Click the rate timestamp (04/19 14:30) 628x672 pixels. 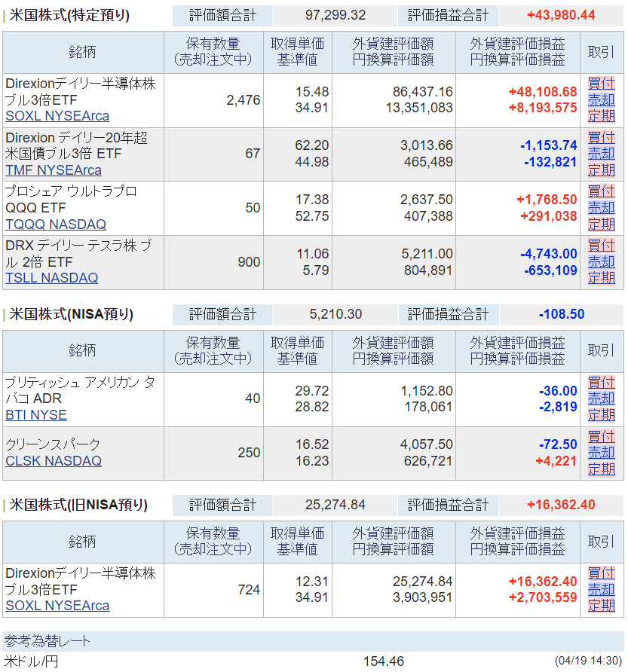click(588, 661)
